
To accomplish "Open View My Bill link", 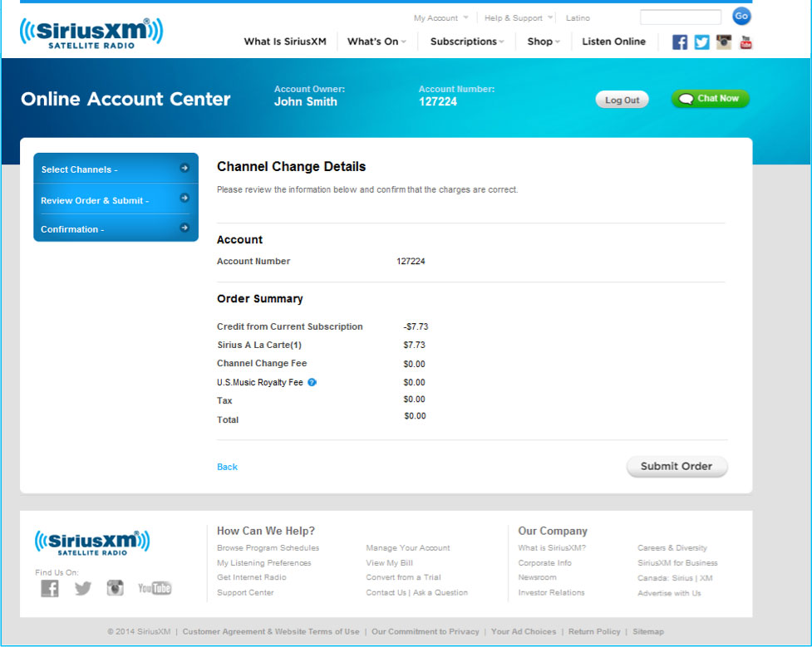I will coord(390,562).
